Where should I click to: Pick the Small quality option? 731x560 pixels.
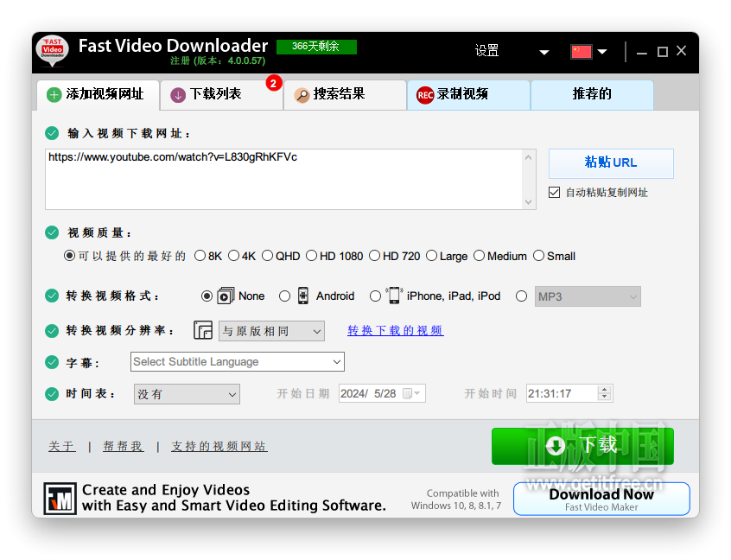pyautogui.click(x=539, y=256)
